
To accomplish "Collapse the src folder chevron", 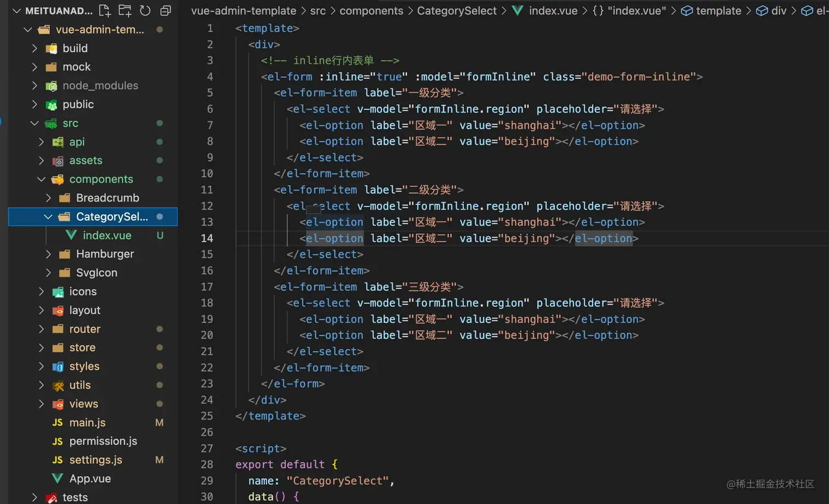I will click(x=35, y=123).
